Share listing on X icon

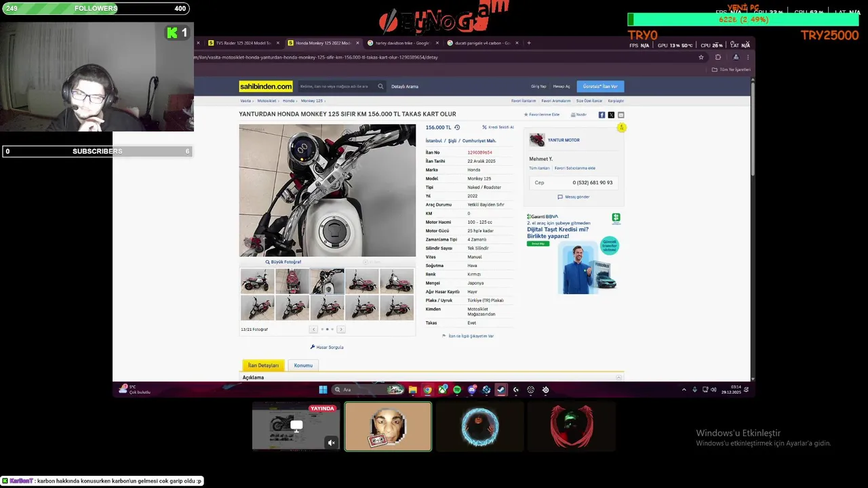point(611,115)
